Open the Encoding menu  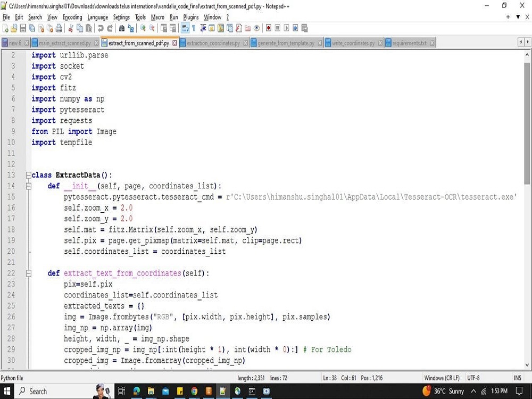(72, 18)
